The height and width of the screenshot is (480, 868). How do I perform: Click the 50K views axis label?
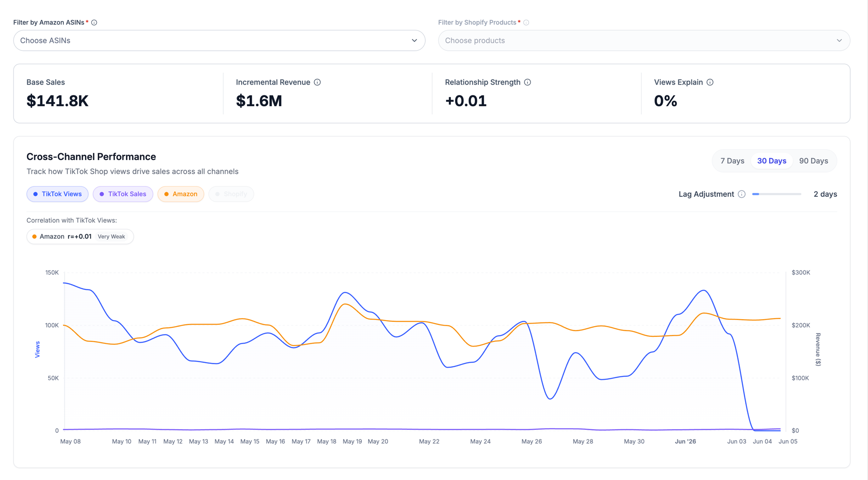(x=53, y=378)
